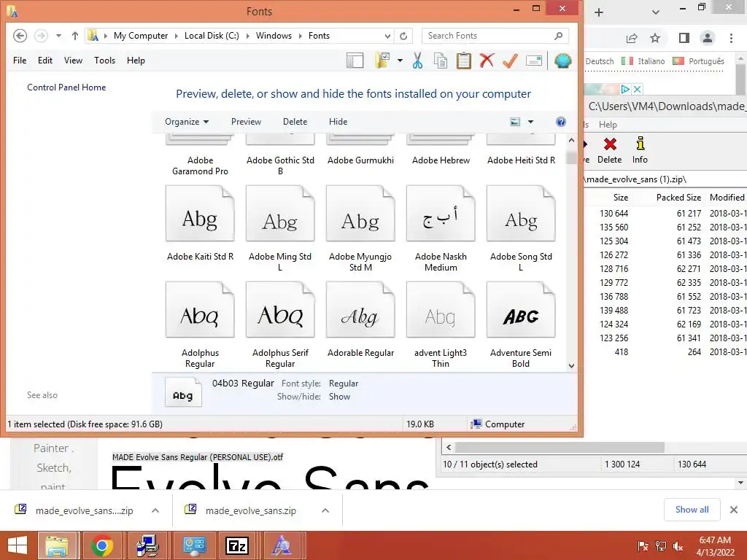
Task: Select the Adobe Ming Std L font
Action: point(280,228)
